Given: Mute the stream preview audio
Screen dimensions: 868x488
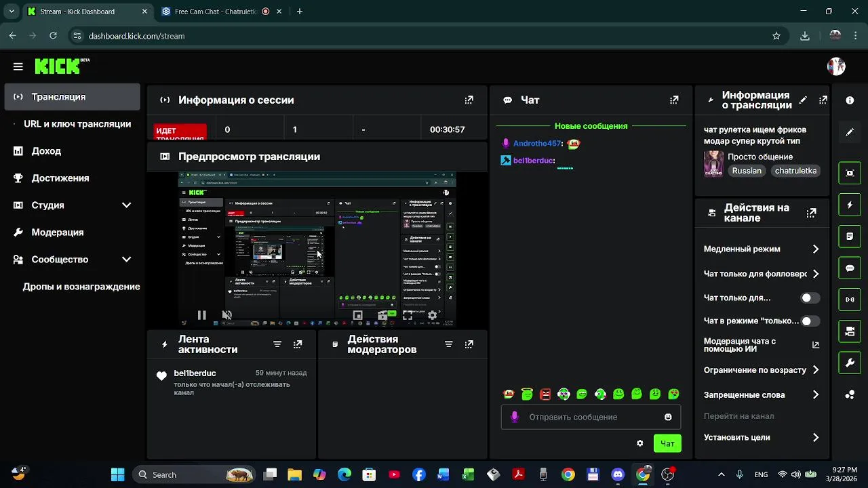Looking at the screenshot, I should 227,315.
